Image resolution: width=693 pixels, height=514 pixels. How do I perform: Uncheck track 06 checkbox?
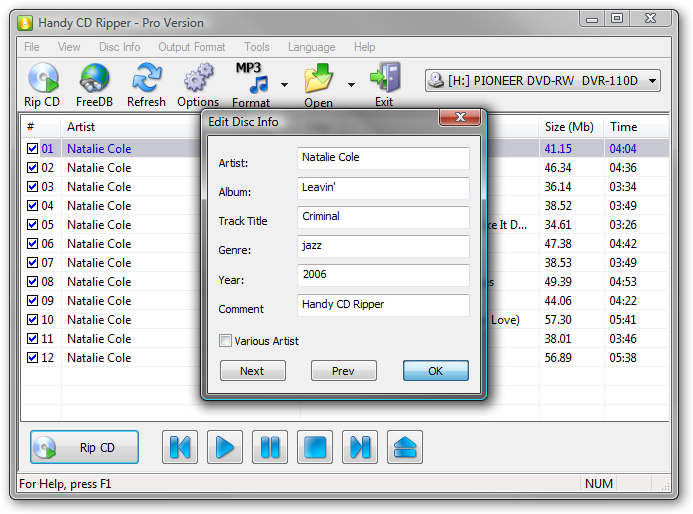32,244
